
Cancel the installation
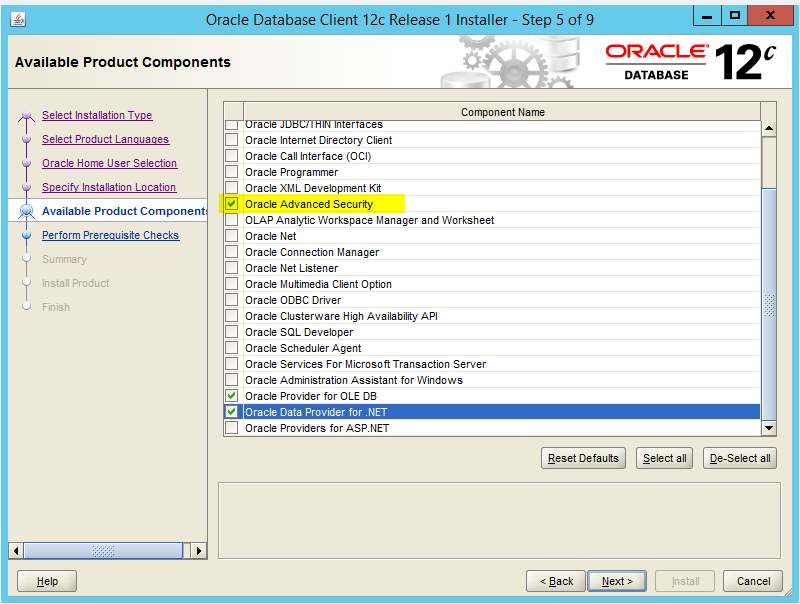(x=753, y=581)
